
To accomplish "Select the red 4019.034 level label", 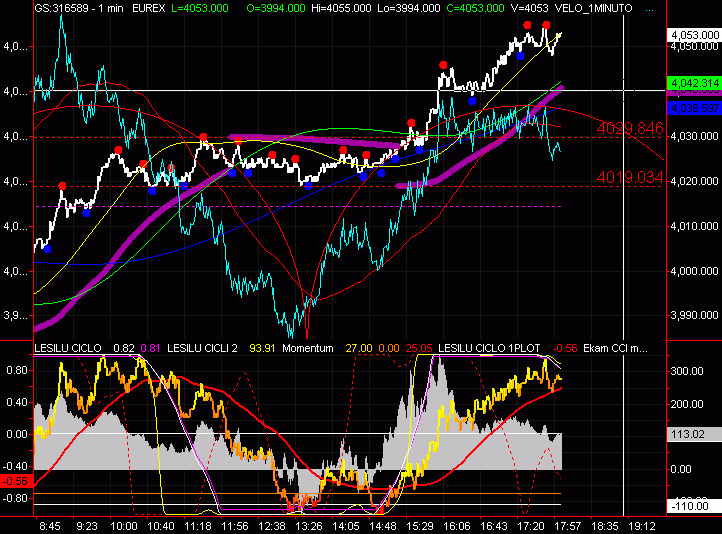I will [x=630, y=177].
